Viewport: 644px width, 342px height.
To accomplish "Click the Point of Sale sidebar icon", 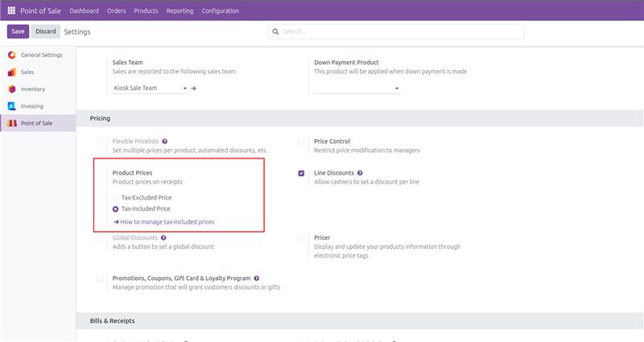I will point(11,122).
